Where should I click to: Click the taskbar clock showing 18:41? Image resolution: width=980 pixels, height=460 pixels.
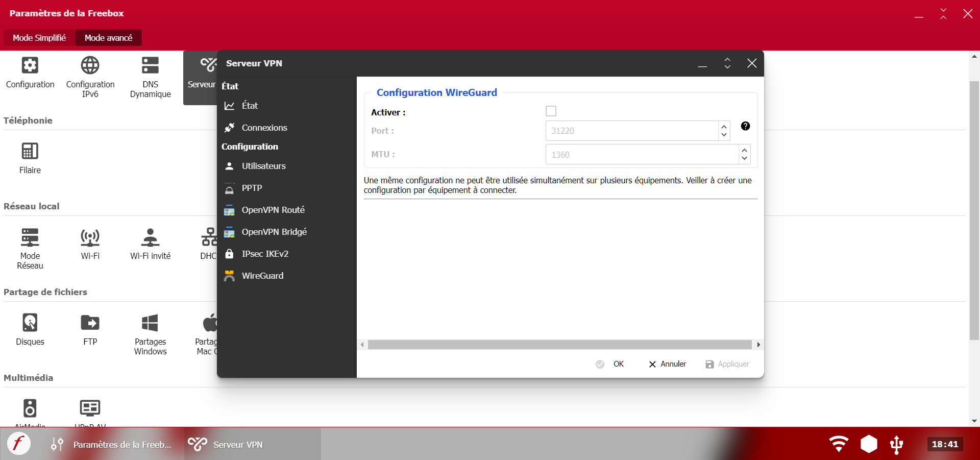(x=945, y=444)
